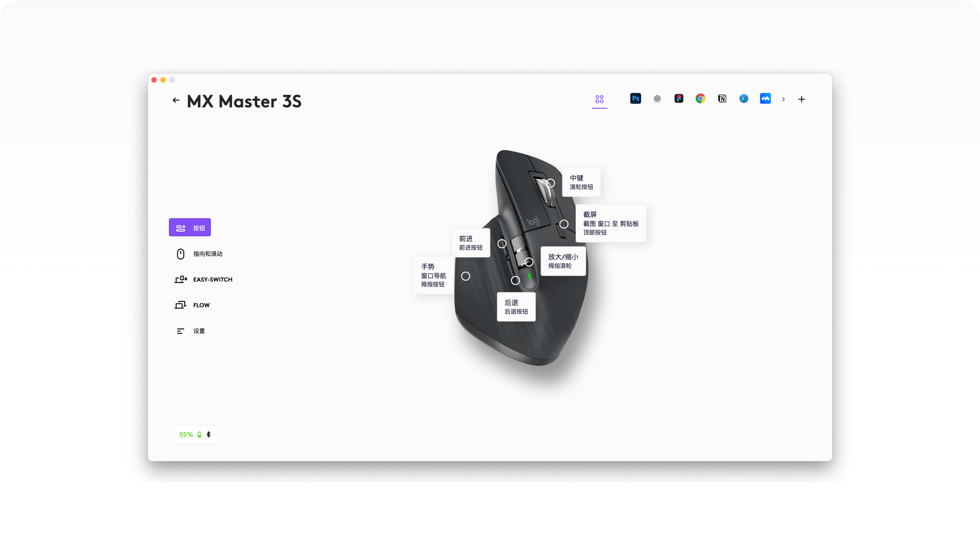The height and width of the screenshot is (551, 980).
Task: Click the devices icon beside EASY-SWITCH
Action: [181, 280]
